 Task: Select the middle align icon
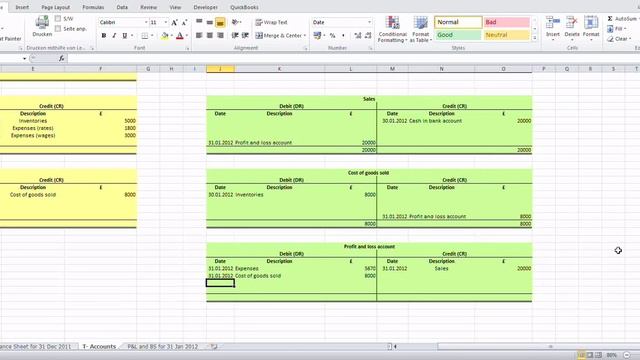click(x=210, y=22)
